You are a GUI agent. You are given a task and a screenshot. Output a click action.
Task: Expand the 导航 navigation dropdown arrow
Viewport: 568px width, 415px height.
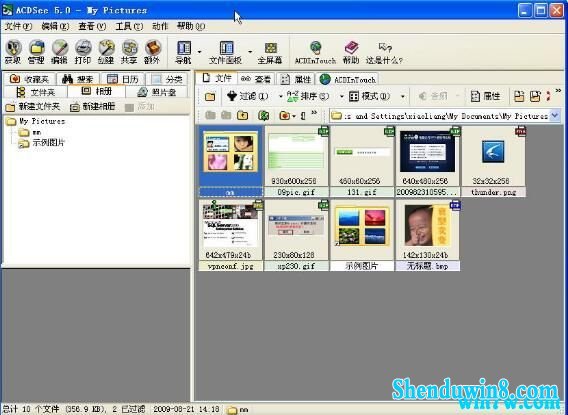pyautogui.click(x=199, y=52)
